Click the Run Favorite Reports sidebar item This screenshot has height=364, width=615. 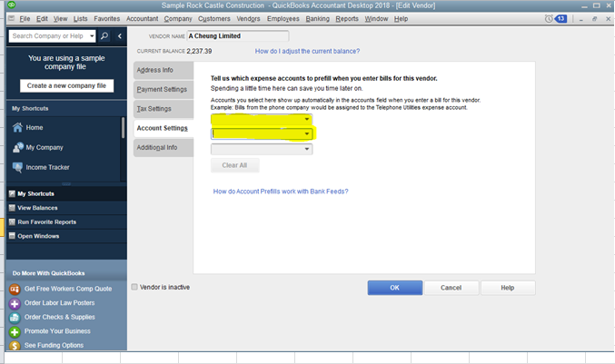[x=66, y=221]
